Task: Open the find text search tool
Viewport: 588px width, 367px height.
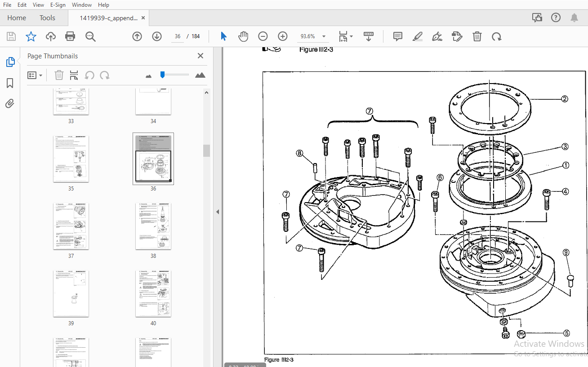Action: [90, 36]
